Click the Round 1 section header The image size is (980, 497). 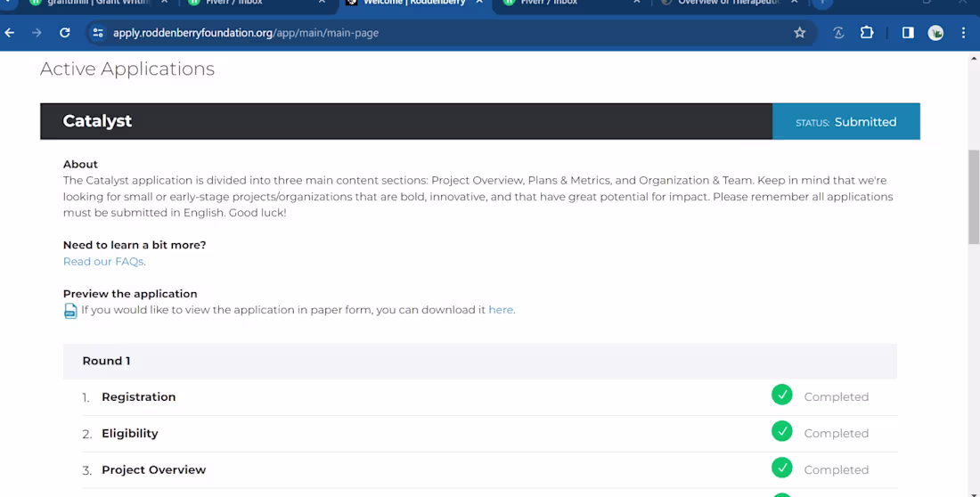(x=480, y=361)
